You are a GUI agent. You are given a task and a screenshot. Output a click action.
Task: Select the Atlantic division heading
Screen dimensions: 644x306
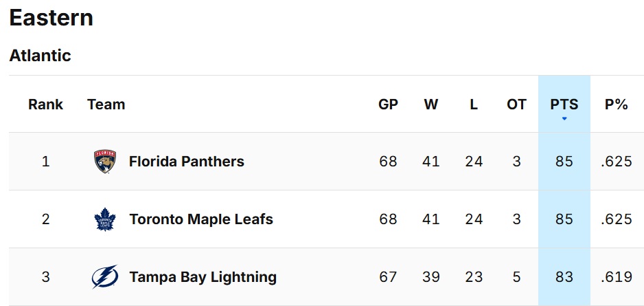coord(41,55)
